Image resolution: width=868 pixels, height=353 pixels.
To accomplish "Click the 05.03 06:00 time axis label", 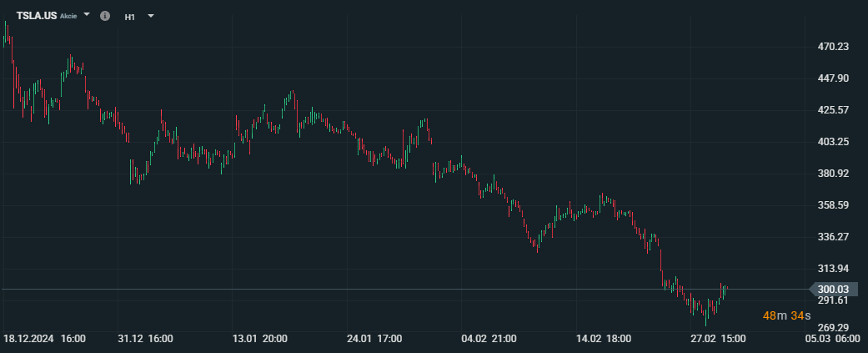I will (833, 339).
